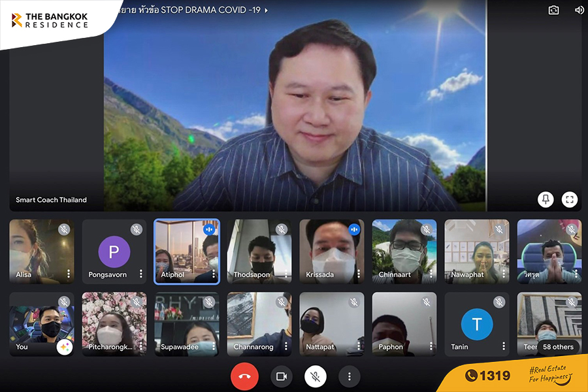Open options menu on Chinnaart's tile

[x=431, y=274]
